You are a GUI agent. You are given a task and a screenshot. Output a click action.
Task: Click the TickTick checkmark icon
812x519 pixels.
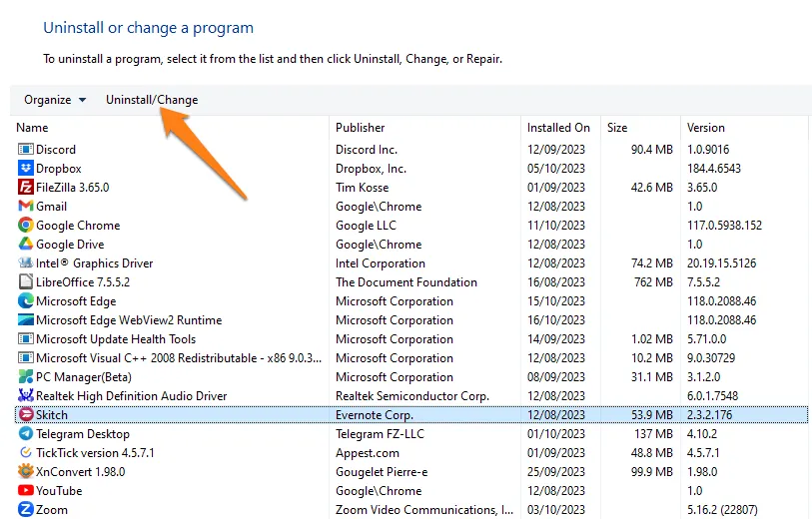click(25, 453)
